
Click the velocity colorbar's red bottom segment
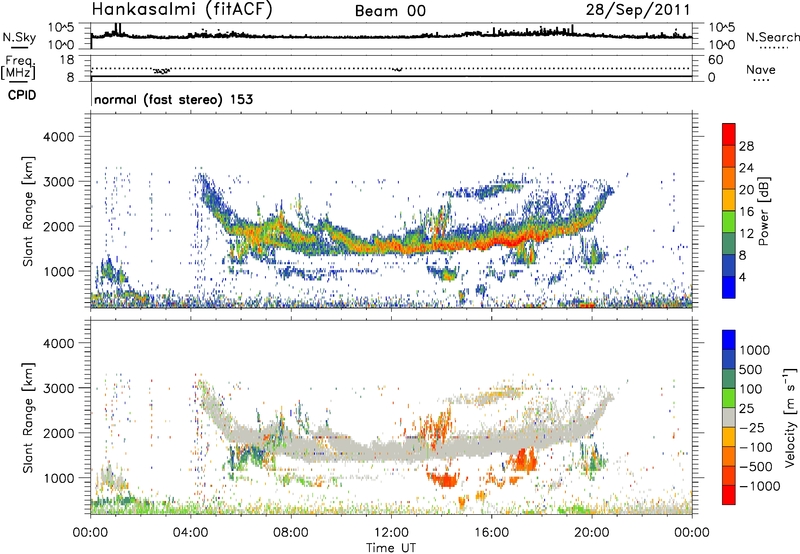tap(729, 495)
